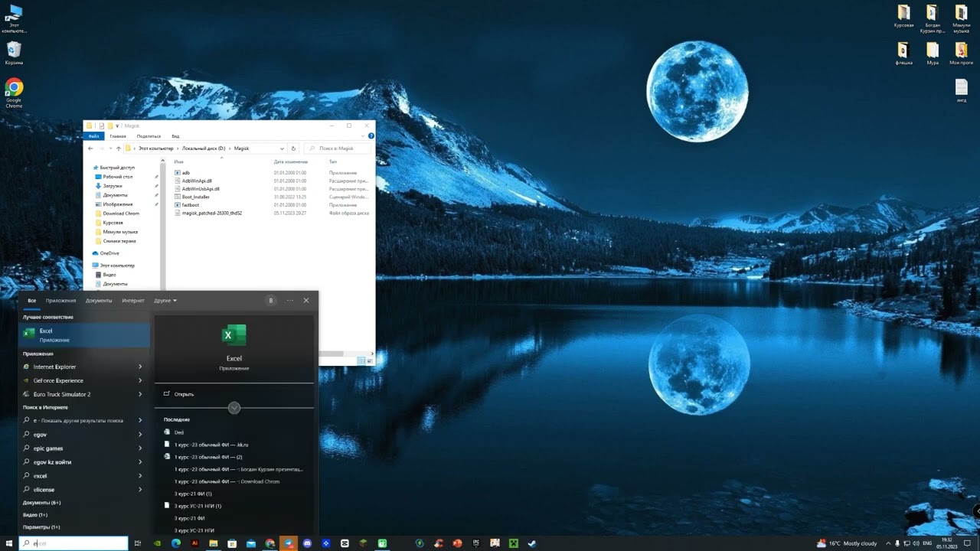Click the microphone icon in the system tray
This screenshot has height=551, width=980.
click(897, 543)
